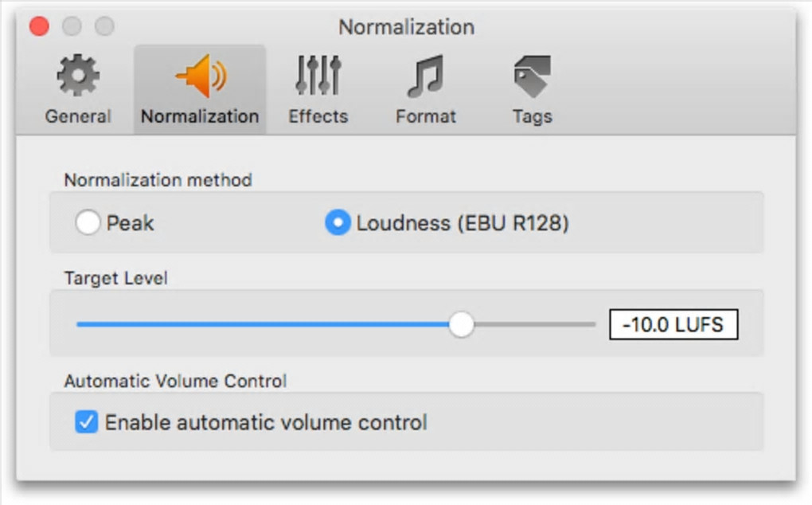The image size is (812, 505).
Task: Click the music note Format icon
Action: point(425,77)
